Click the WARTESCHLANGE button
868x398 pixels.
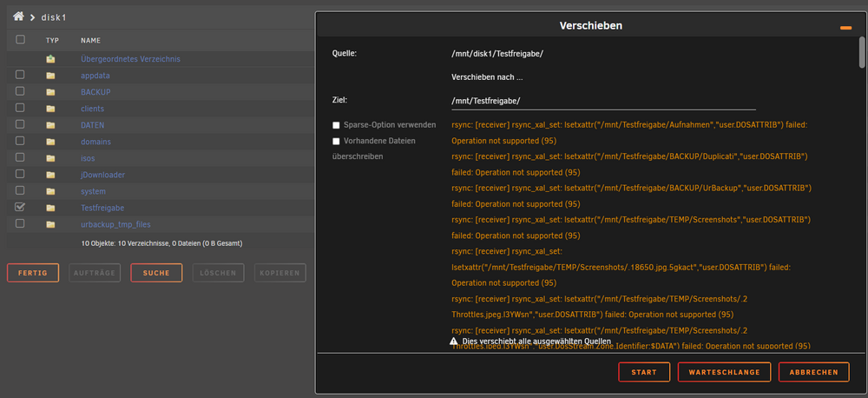point(724,372)
